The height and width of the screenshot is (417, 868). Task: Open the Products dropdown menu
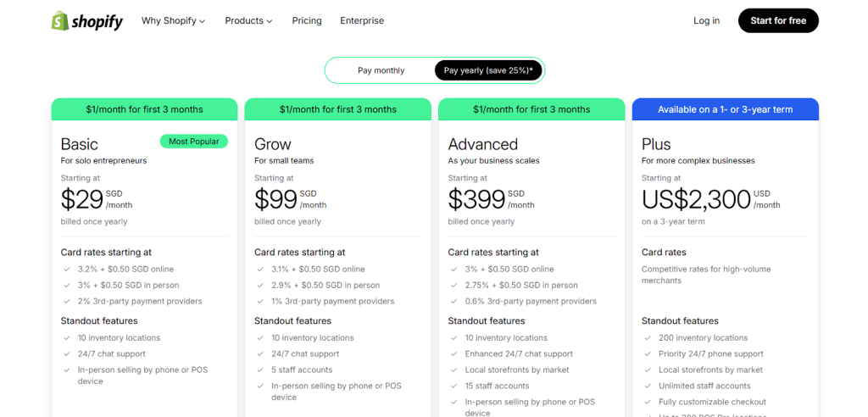pyautogui.click(x=248, y=21)
